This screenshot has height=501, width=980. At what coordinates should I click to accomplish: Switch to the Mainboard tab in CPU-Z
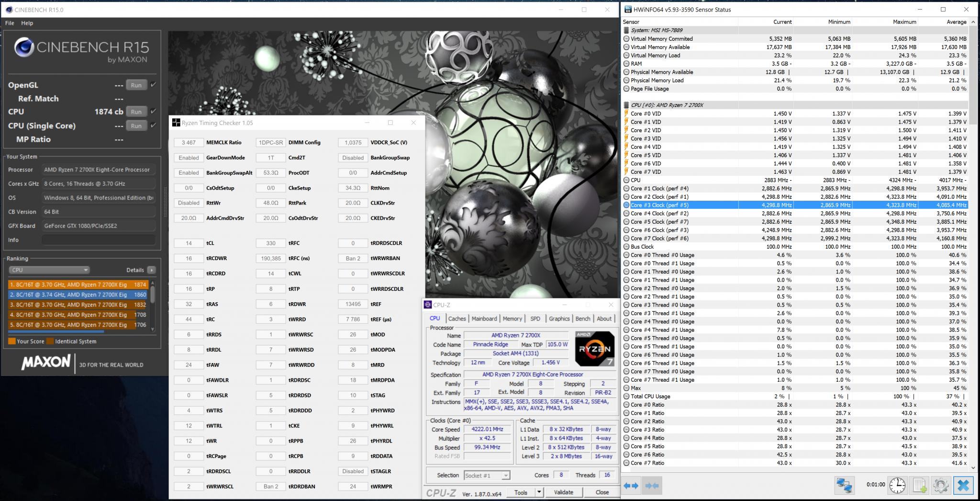[484, 319]
